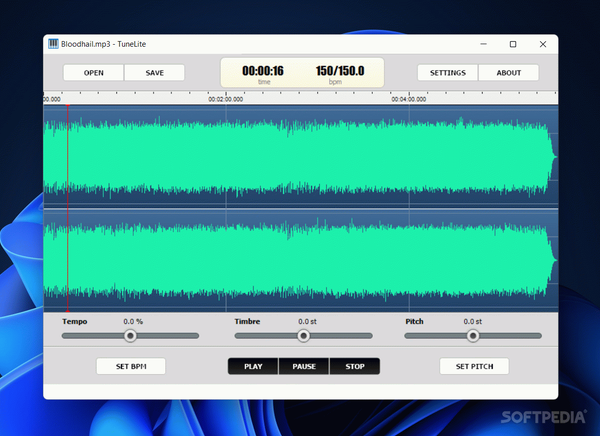Click the Bloodhail.mp3 - TuneLite title text
The width and height of the screenshot is (600, 436).
coord(103,44)
